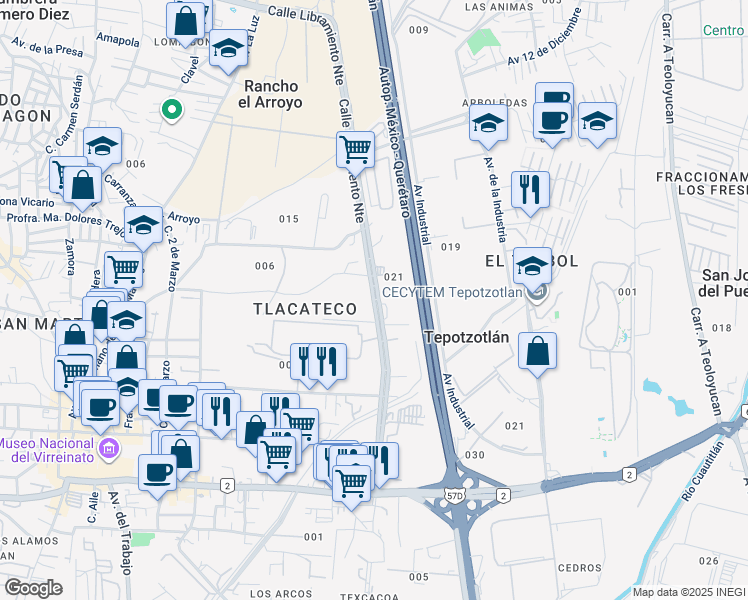Open the school marker over El Trebol label
Image resolution: width=748 pixels, height=600 pixels.
click(x=532, y=270)
